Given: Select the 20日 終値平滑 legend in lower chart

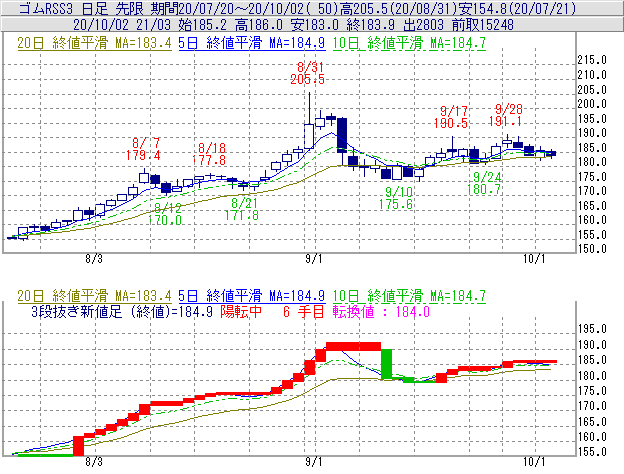Looking at the screenshot, I should click(x=94, y=296).
